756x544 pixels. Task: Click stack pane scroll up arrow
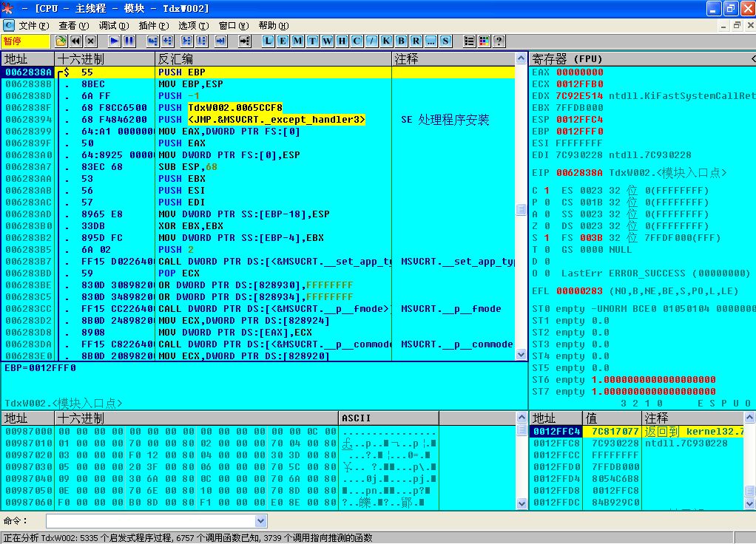[x=750, y=418]
